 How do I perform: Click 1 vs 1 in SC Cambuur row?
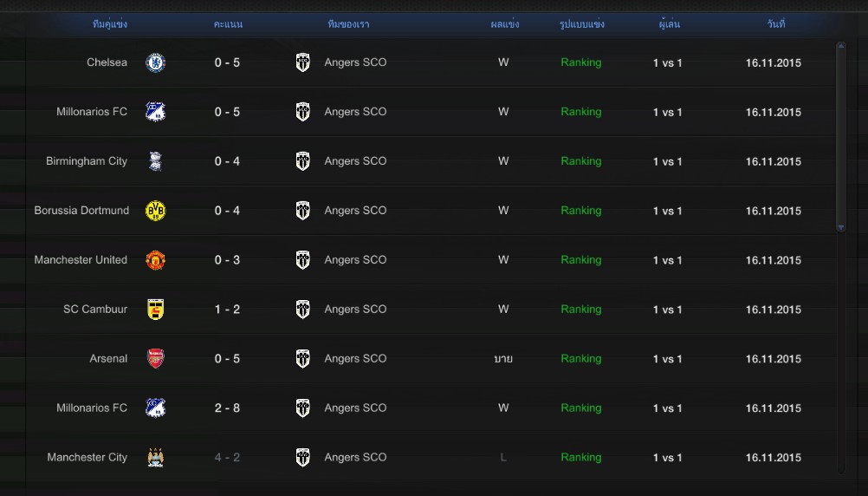click(x=667, y=310)
